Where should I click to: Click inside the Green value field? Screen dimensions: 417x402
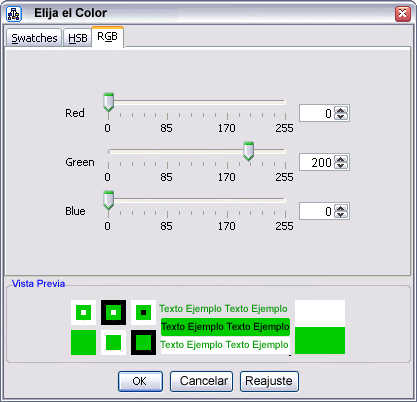pos(316,162)
